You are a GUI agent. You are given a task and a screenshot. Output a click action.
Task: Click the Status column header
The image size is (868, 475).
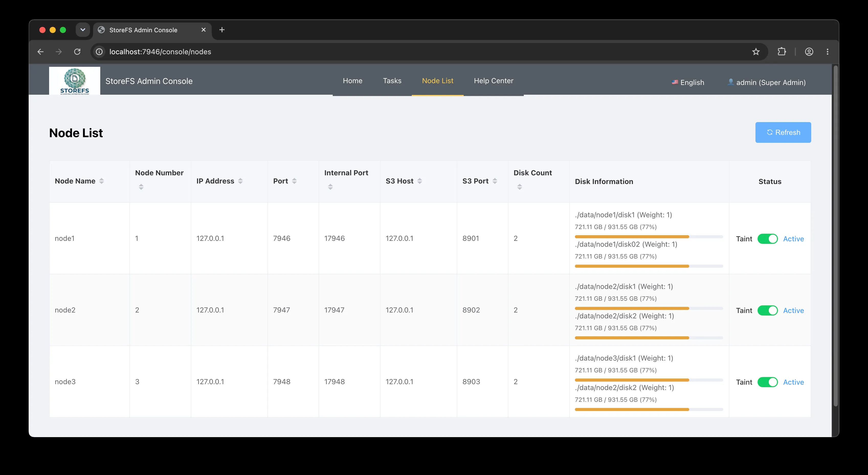tap(770, 181)
